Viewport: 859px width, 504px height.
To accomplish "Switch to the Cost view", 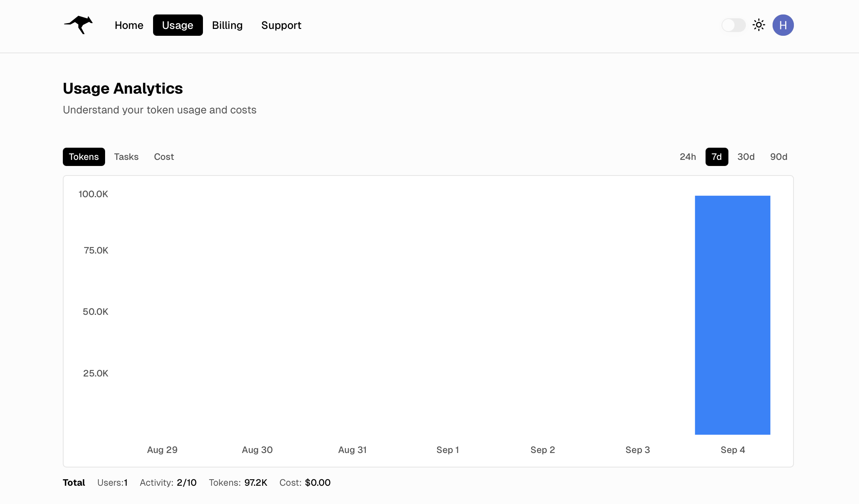I will [x=164, y=156].
